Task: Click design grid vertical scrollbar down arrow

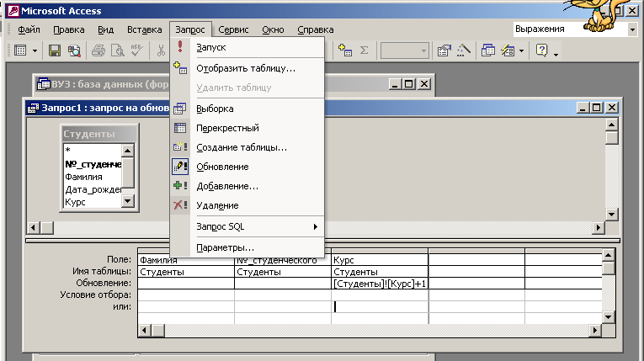Action: click(609, 317)
